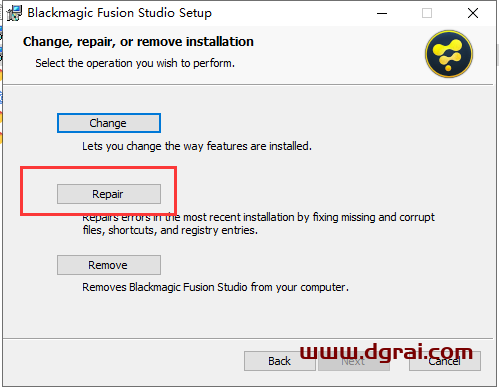
Task: Click the disabled Next button
Action: coord(354,361)
